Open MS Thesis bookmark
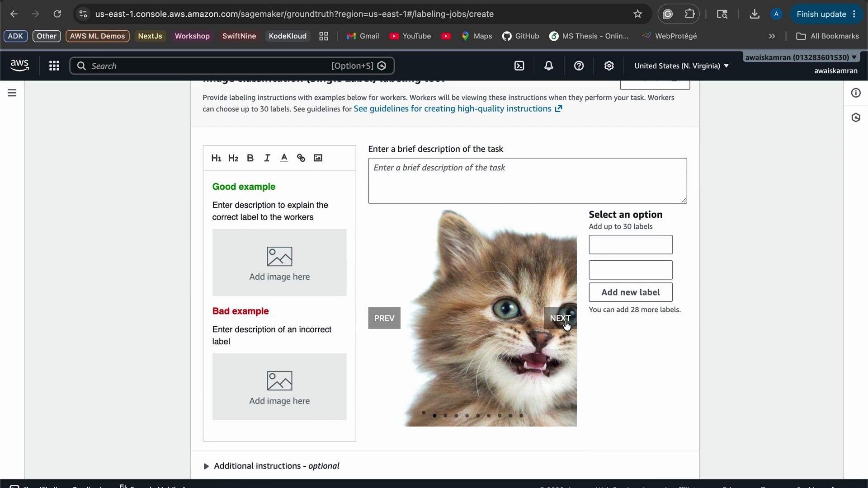Viewport: 868px width, 488px height. click(589, 36)
